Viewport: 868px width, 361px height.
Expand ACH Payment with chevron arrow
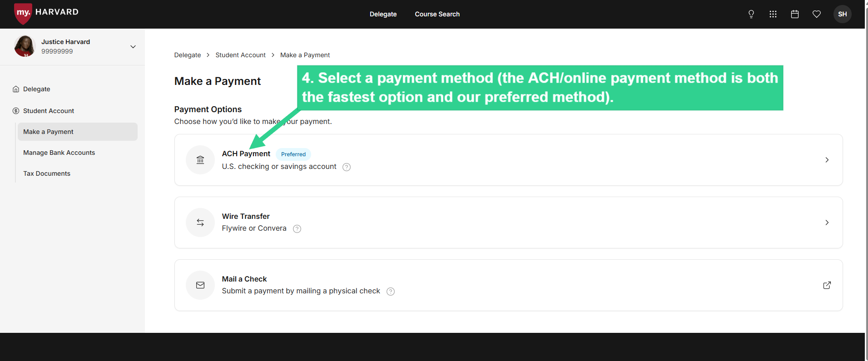827,160
